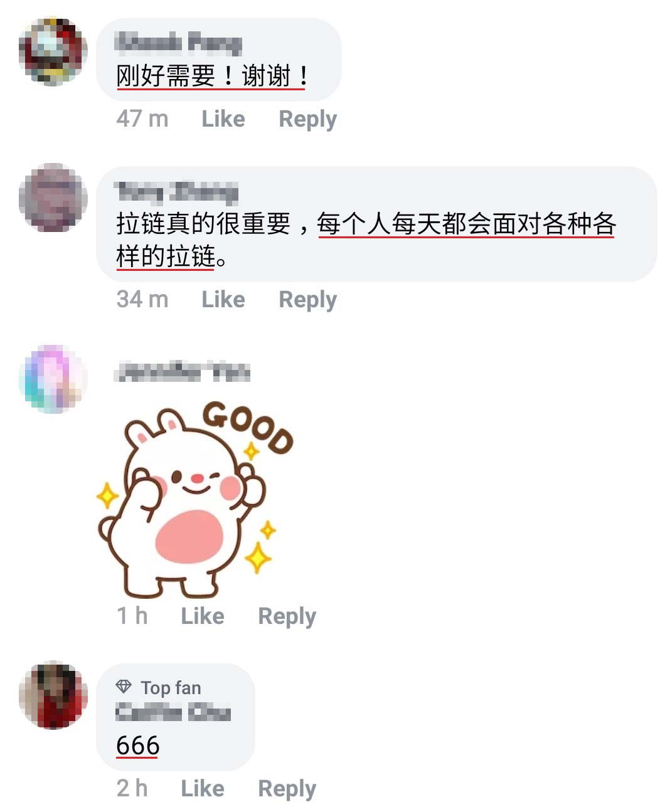This screenshot has height=812, width=665.
Task: Like the 666 comment
Action: 203,788
